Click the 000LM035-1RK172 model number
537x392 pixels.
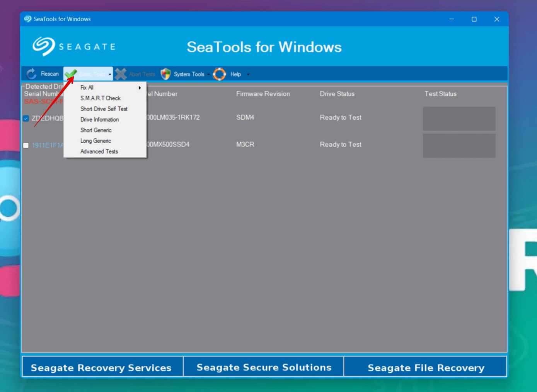(x=173, y=117)
